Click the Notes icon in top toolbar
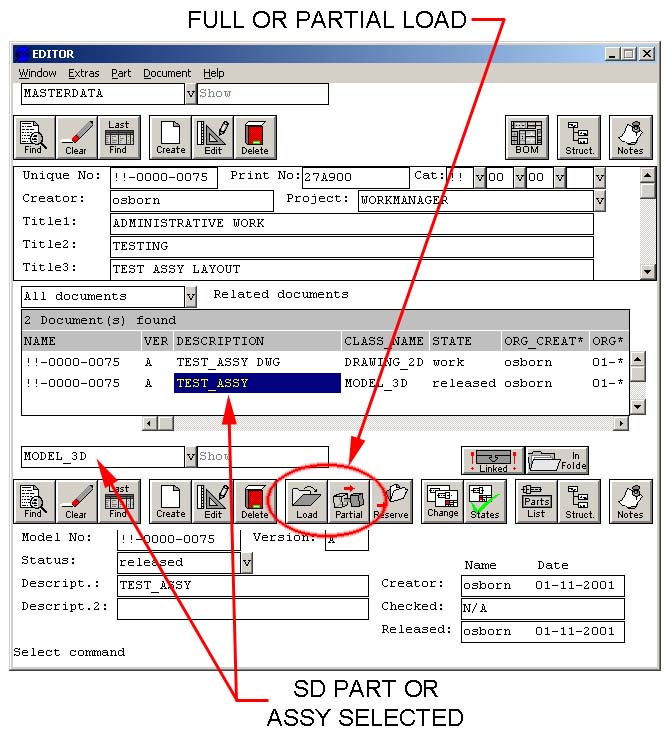Screen dimensions: 668x731 (x=630, y=137)
